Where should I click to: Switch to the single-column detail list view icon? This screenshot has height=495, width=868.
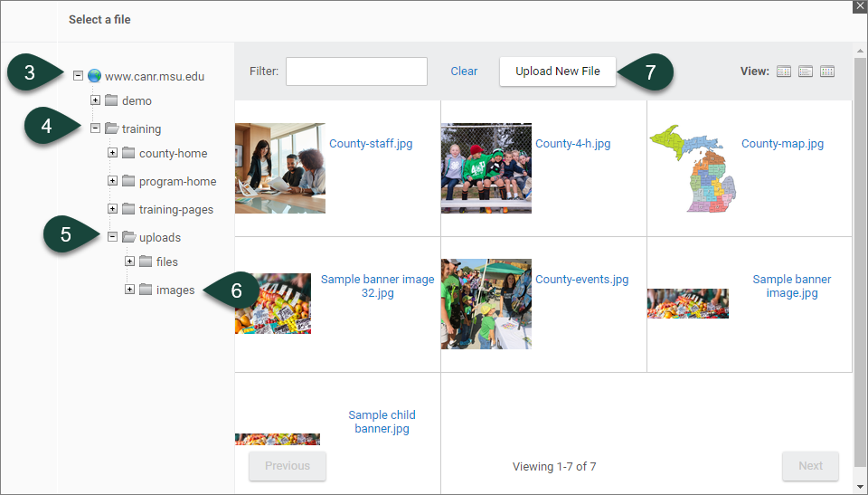806,71
